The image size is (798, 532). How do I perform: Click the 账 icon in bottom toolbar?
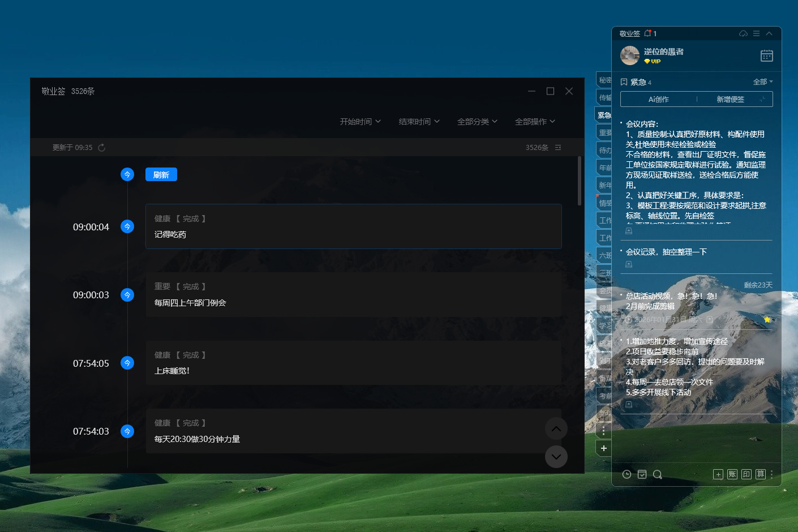coord(732,474)
